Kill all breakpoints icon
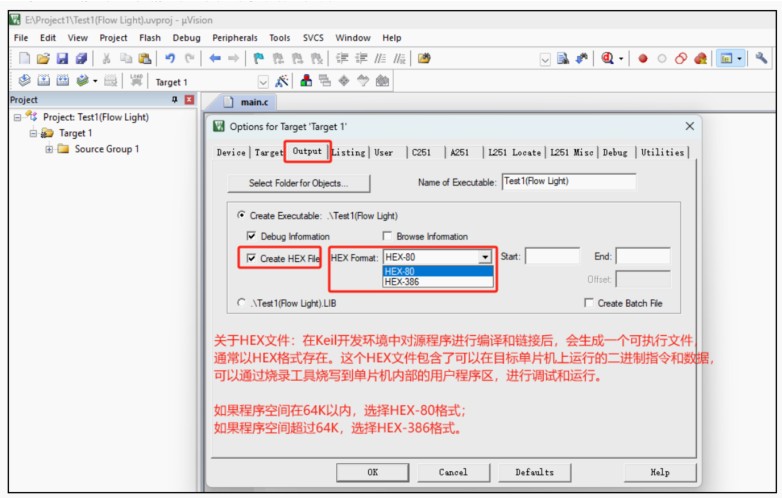This screenshot has width=782, height=498. point(700,58)
